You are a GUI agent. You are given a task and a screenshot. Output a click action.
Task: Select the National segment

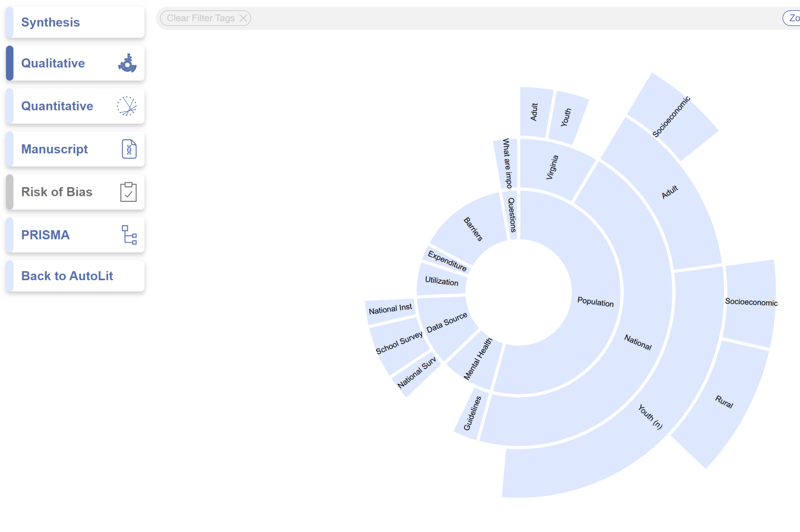coord(638,344)
